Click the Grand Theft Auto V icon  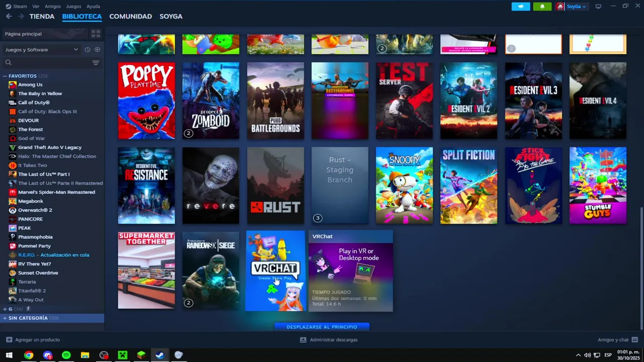13,147
